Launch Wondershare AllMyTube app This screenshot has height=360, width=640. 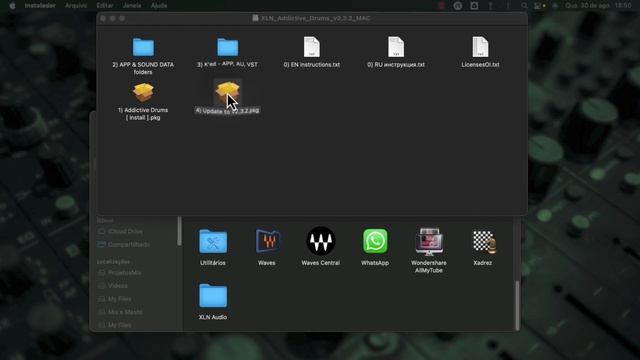[x=429, y=242]
